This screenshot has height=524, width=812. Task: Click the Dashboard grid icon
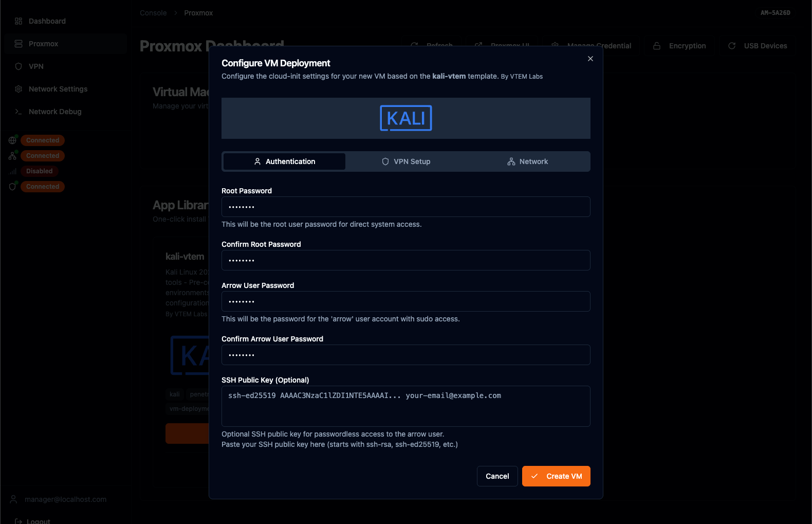19,21
